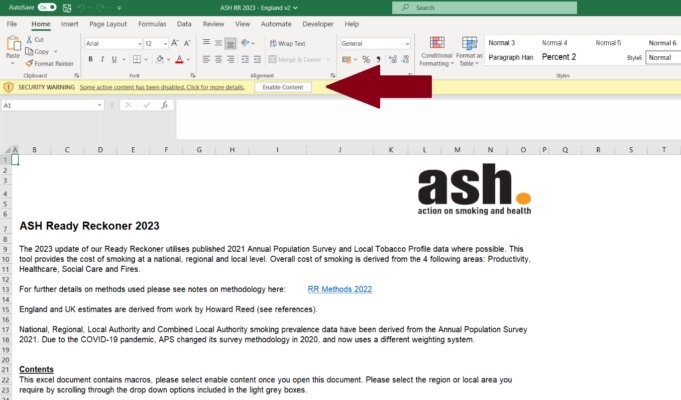The width and height of the screenshot is (681, 400).
Task: Apply the Percent 2 cell style
Action: point(559,57)
